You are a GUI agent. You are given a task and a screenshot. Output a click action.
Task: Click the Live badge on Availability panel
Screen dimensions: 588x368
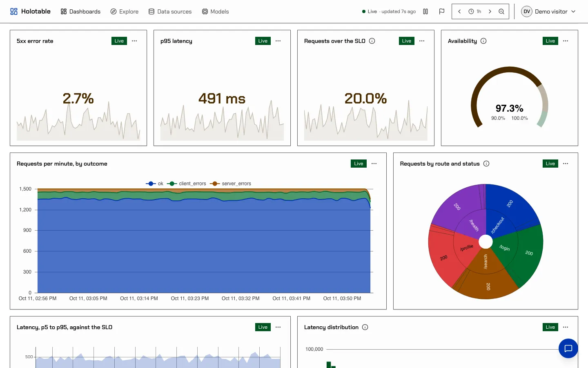click(550, 41)
